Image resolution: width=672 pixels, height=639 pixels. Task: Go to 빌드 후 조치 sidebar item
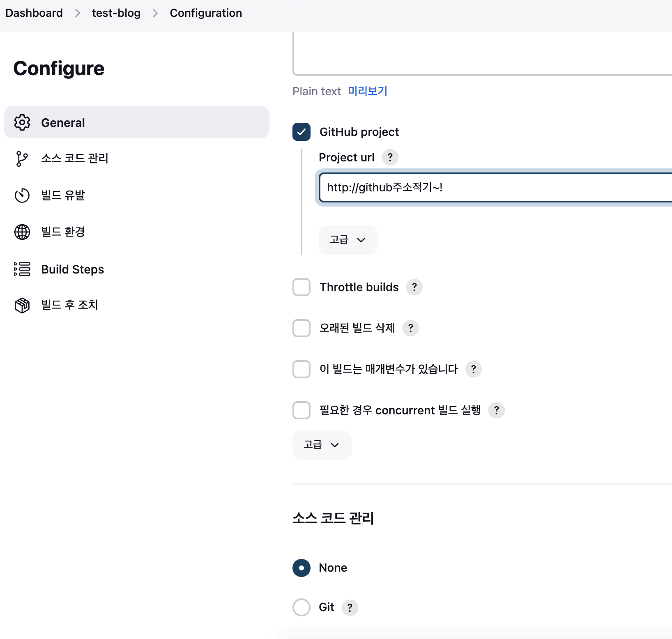69,305
